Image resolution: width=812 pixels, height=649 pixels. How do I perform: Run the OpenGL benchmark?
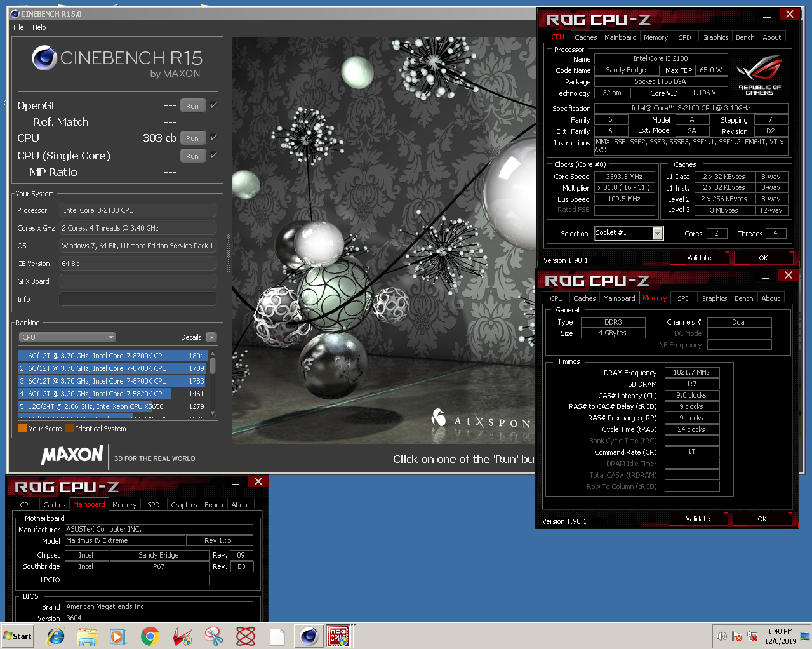[x=192, y=106]
